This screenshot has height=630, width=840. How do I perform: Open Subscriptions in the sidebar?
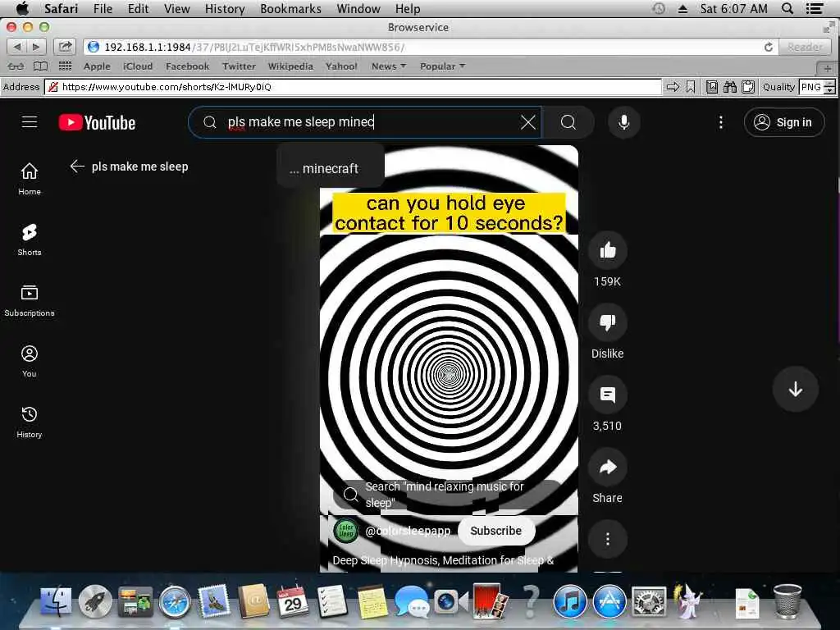coord(30,300)
